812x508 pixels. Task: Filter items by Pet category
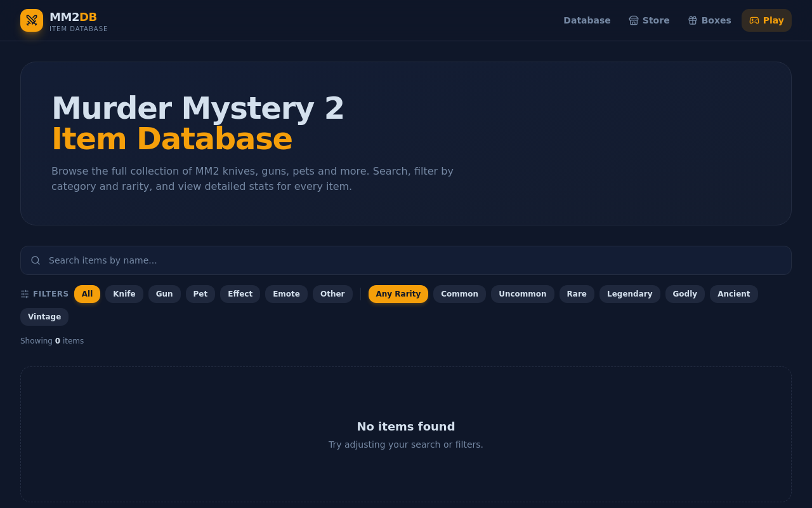(200, 294)
